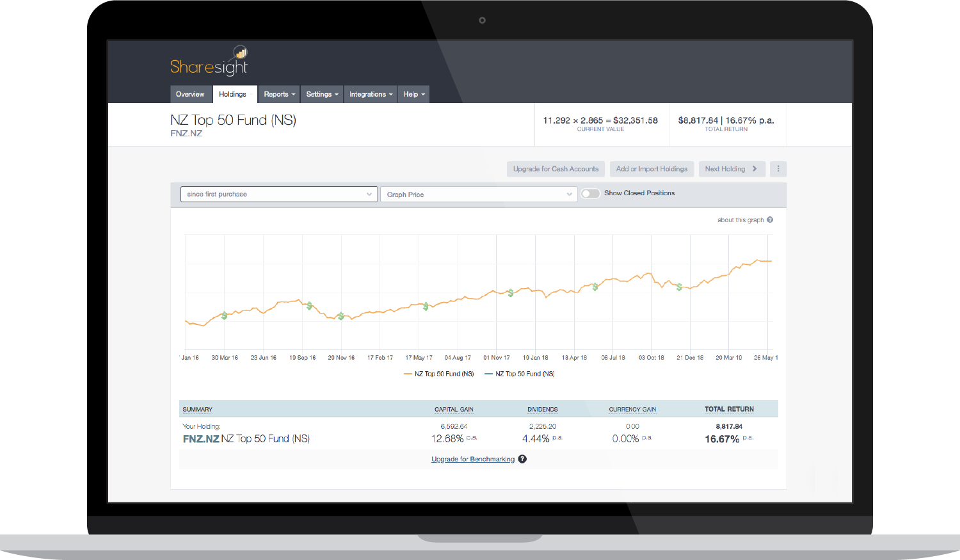Click Upgrade for Cash Accounts button
Viewport: 960px width, 560px height.
coord(556,169)
